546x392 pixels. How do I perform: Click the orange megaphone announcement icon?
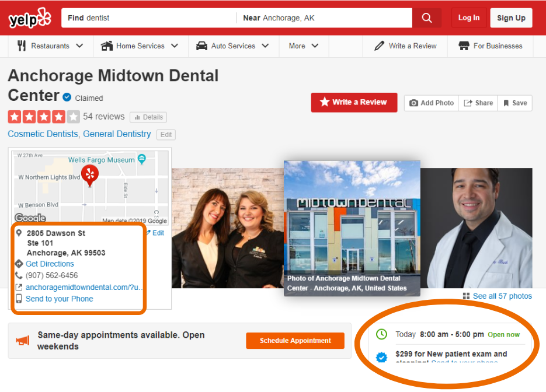click(x=23, y=341)
